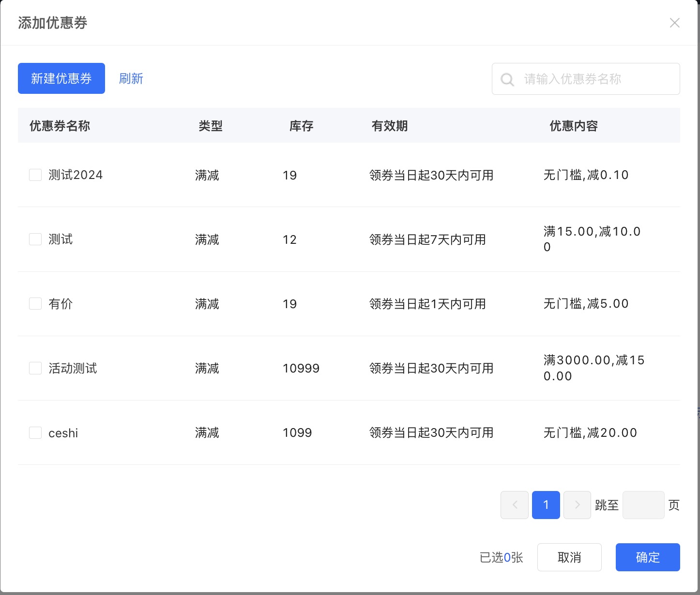Viewport: 700px width, 595px height.
Task: Click the 跳至 page number input
Action: pos(643,505)
